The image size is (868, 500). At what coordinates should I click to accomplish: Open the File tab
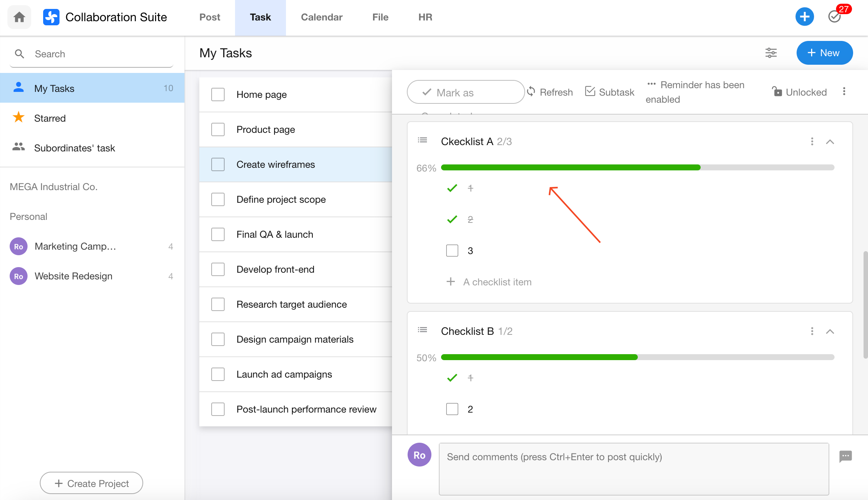[x=380, y=17]
